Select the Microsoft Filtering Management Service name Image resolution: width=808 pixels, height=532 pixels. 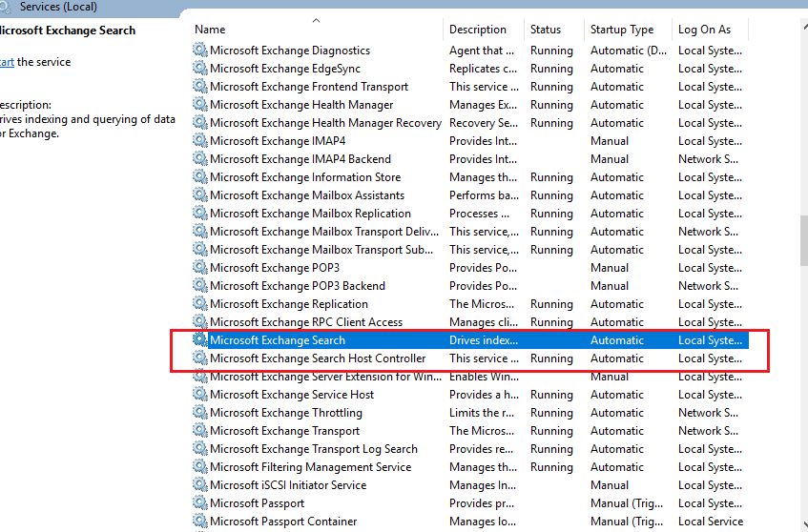pyautogui.click(x=310, y=466)
